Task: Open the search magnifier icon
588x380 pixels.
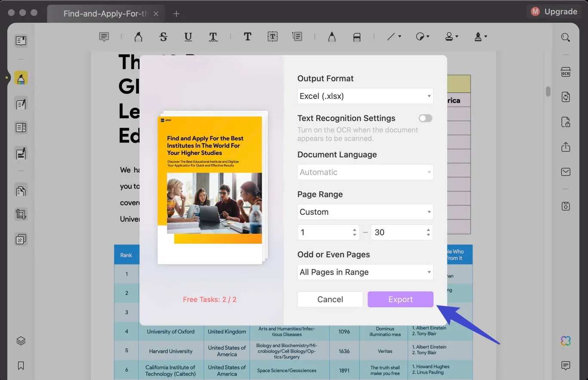Action: click(566, 37)
